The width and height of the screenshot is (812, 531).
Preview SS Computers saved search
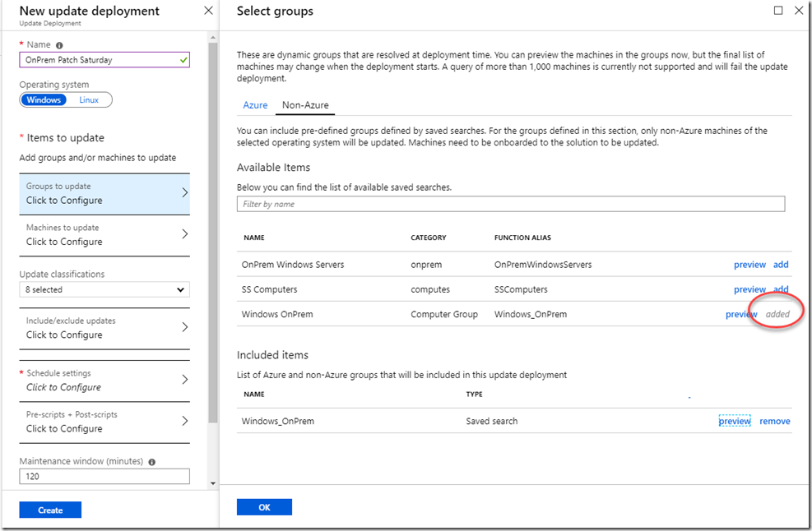click(x=749, y=289)
